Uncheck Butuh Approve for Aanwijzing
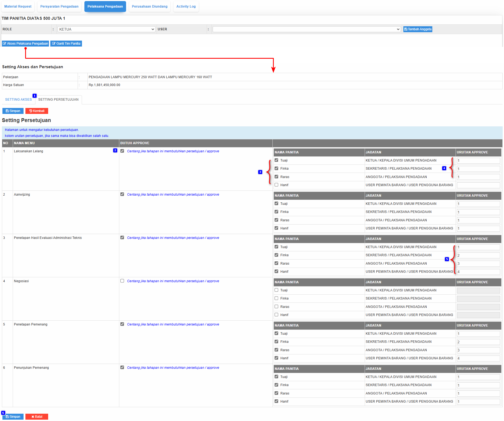The height and width of the screenshot is (421, 504). [x=122, y=194]
